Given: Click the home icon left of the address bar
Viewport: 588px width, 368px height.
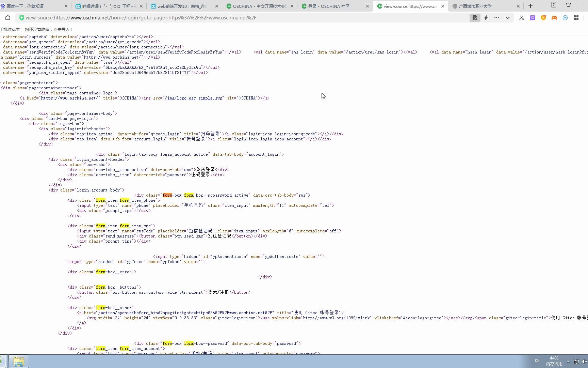Looking at the screenshot, I should 8,18.
